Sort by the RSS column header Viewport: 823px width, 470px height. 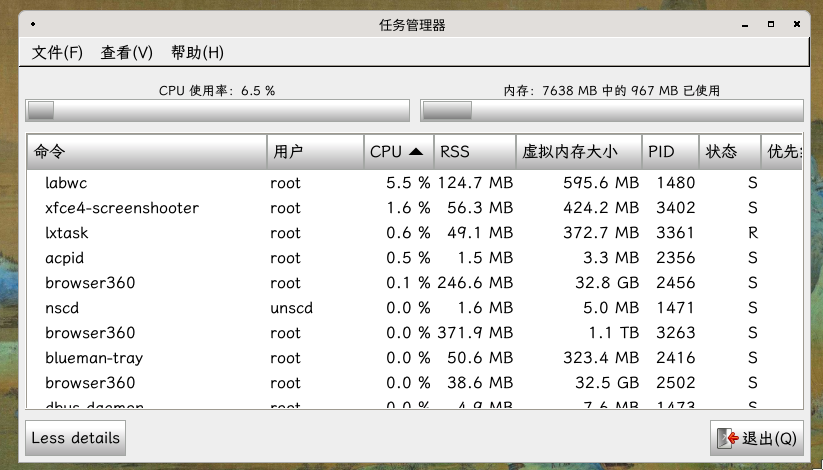tap(475, 152)
